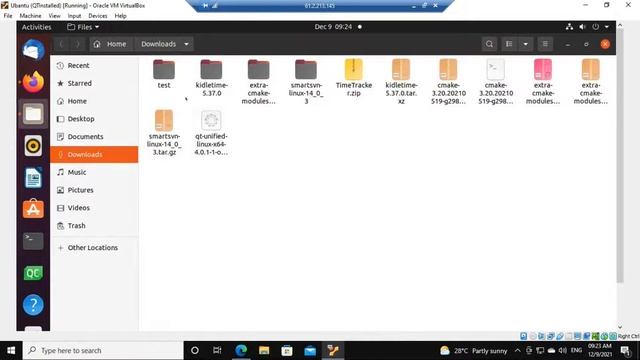Select the extra-cmake-modules folder

tap(258, 81)
